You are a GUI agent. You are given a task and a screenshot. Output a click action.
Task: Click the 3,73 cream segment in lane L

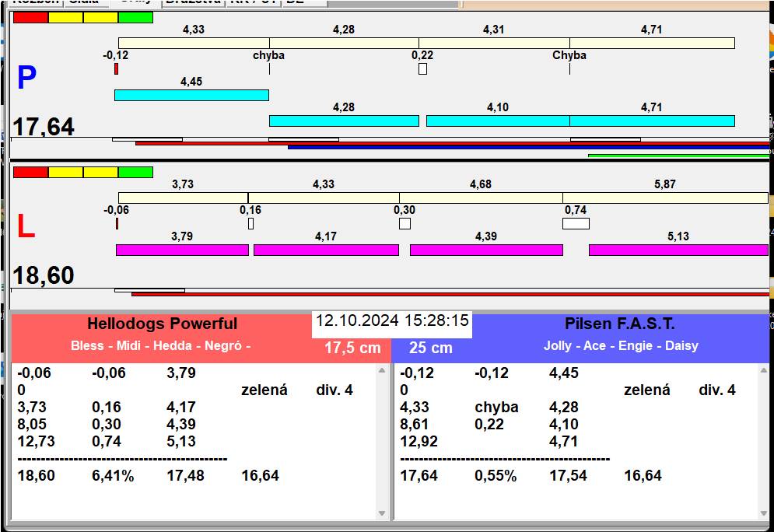[183, 198]
